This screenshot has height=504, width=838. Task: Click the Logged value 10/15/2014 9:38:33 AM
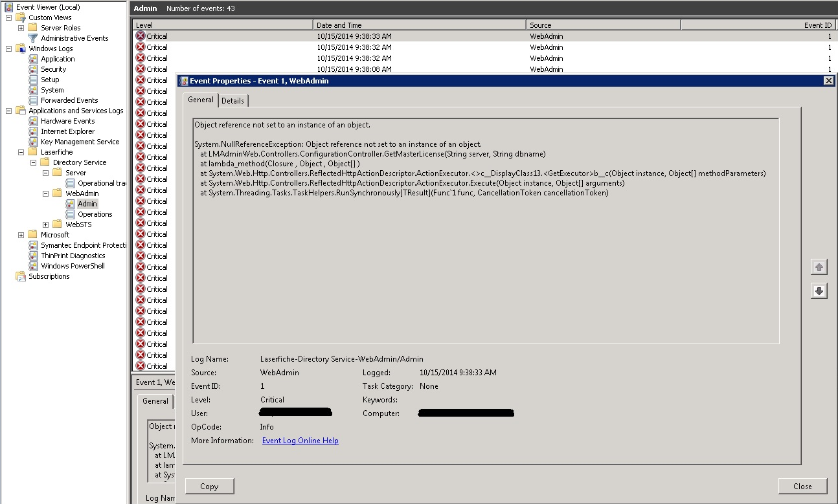(x=458, y=373)
